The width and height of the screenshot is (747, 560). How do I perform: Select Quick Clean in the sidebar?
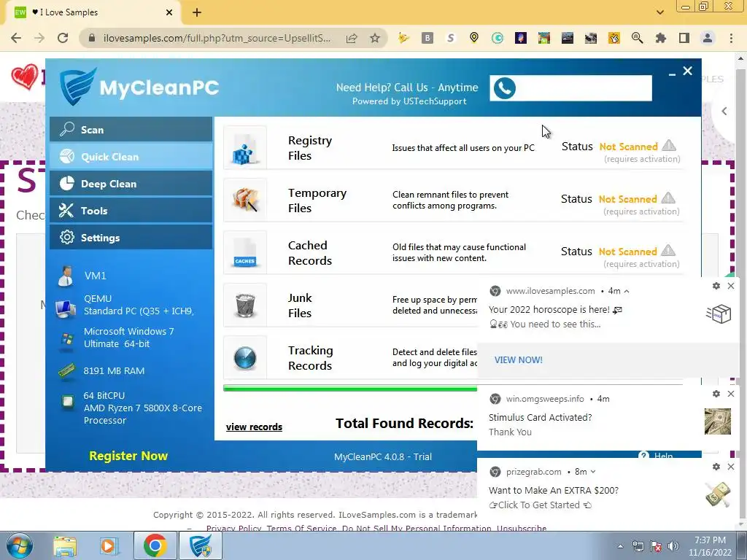tap(131, 157)
